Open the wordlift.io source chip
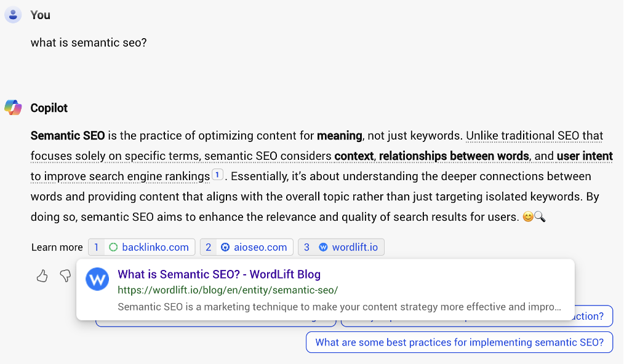The image size is (624, 364). [x=355, y=247]
